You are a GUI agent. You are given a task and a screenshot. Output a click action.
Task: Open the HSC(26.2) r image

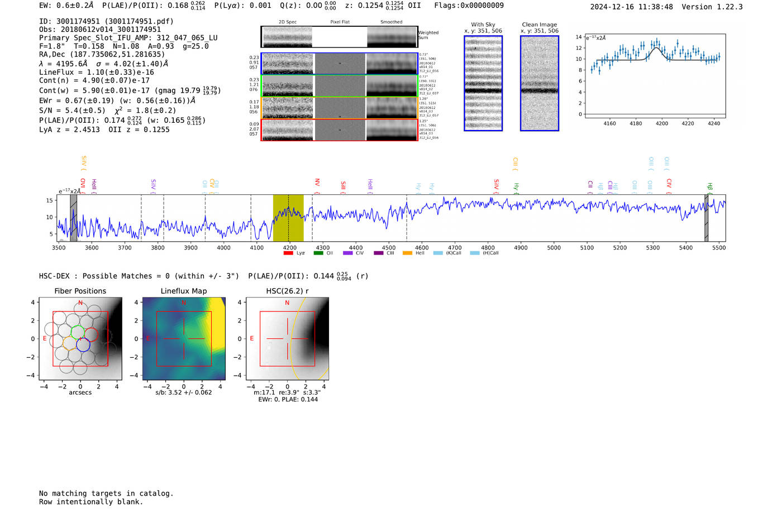(x=287, y=339)
